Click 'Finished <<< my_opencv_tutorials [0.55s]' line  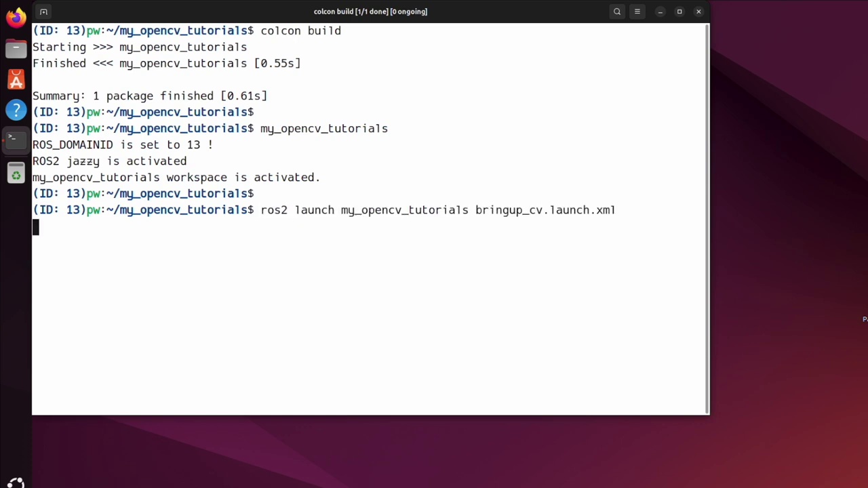coord(166,63)
